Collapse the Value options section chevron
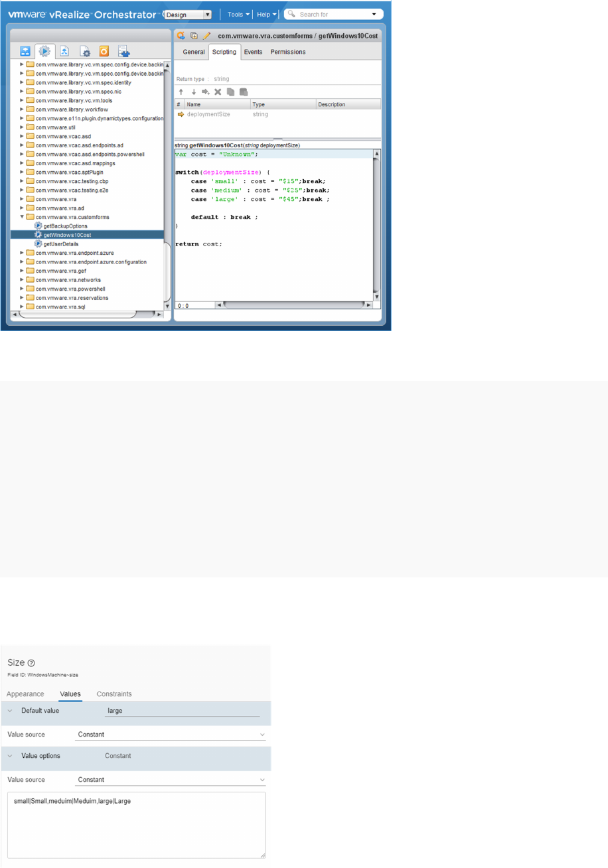The height and width of the screenshot is (868, 608). click(11, 756)
